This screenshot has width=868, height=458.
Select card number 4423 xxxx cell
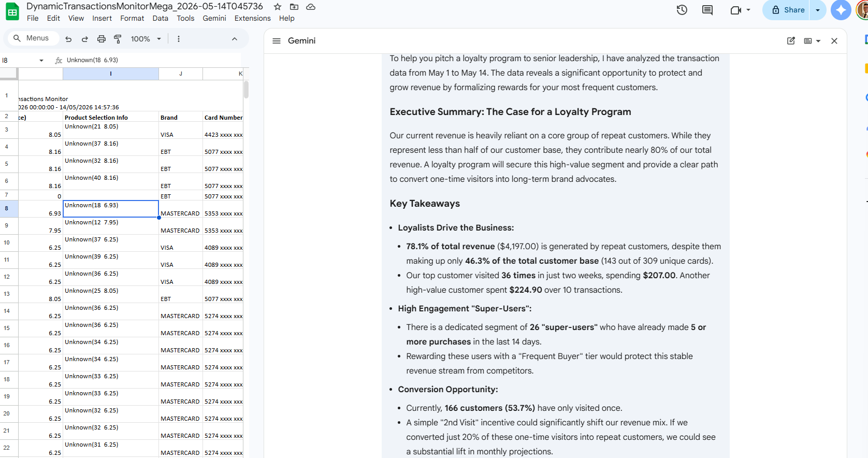(223, 130)
